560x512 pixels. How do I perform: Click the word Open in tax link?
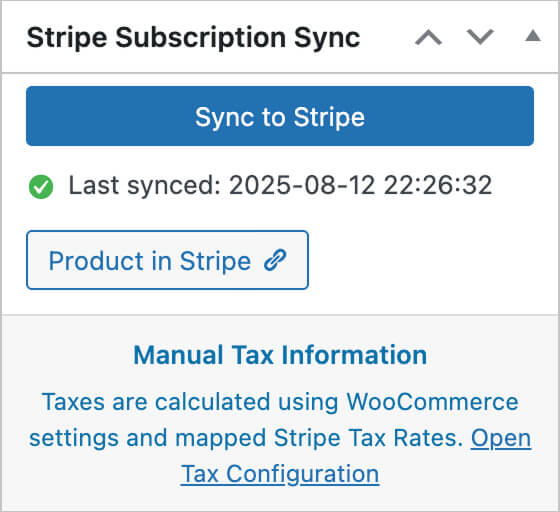[501, 438]
